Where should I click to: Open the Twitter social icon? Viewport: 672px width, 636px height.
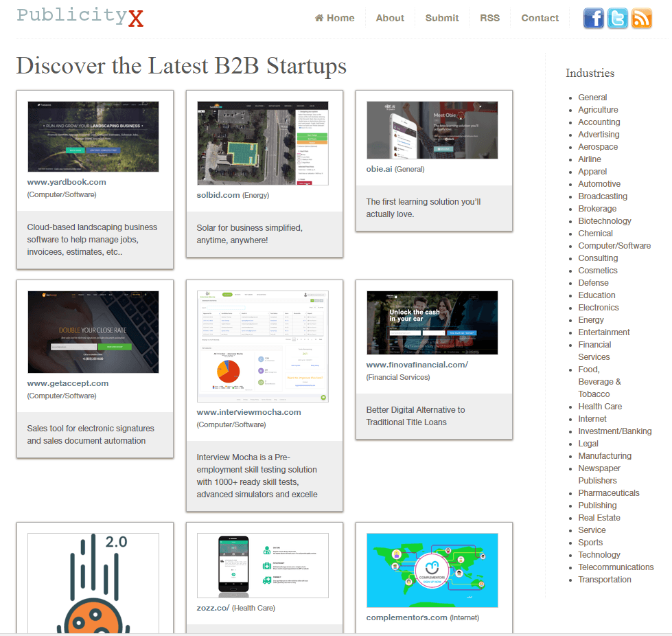617,19
